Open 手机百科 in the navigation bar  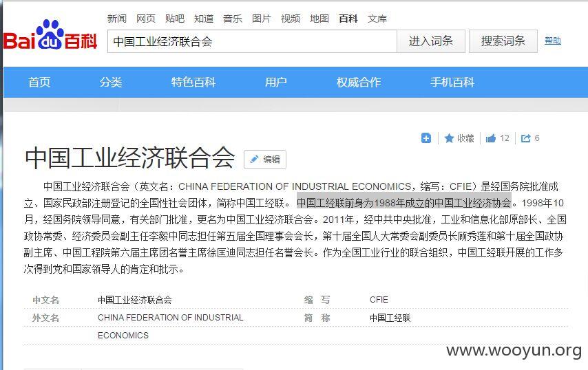pos(452,82)
